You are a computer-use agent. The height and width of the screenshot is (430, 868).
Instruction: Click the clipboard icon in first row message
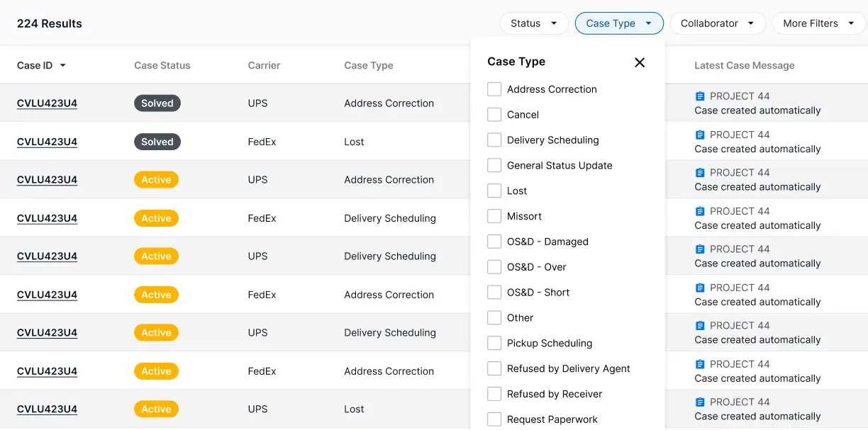point(700,96)
